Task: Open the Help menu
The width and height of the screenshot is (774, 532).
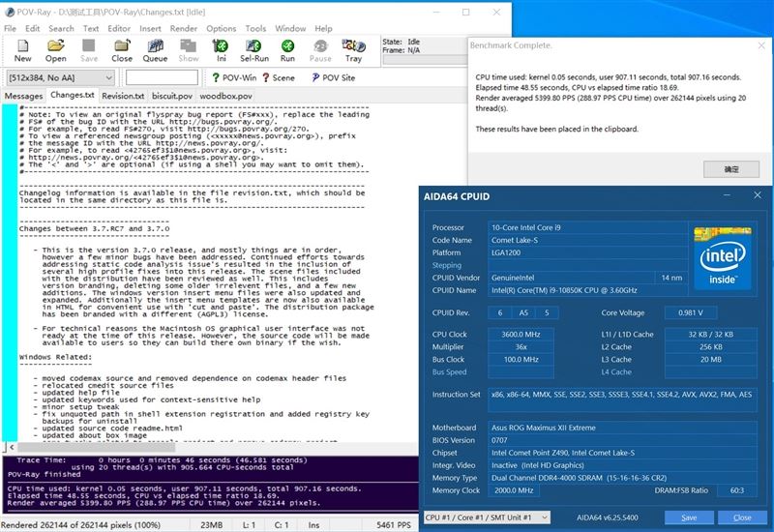Action: coord(323,29)
